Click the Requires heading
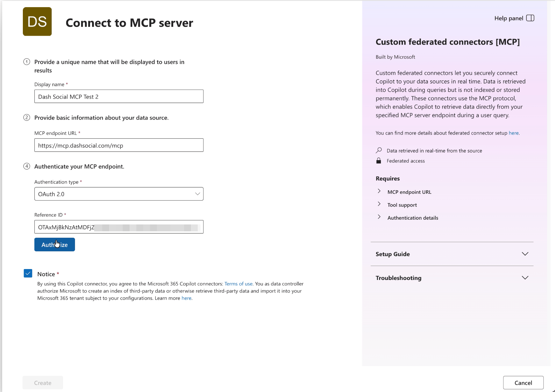 [x=388, y=178]
